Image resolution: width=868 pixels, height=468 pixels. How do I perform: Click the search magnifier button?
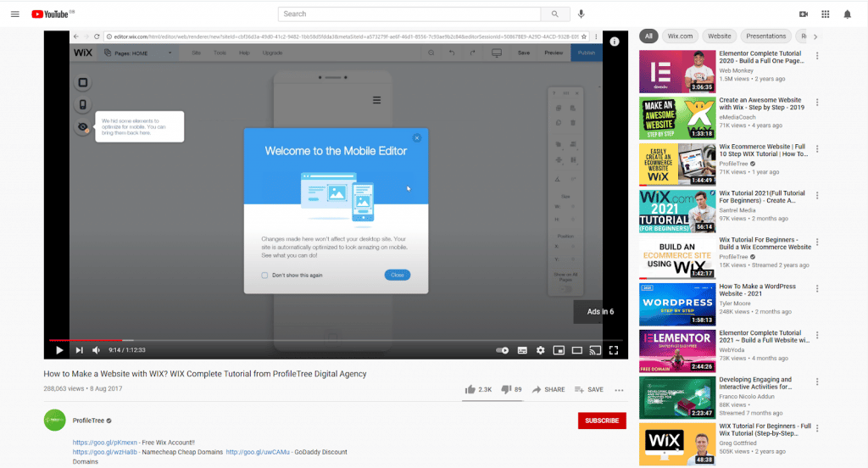click(554, 14)
